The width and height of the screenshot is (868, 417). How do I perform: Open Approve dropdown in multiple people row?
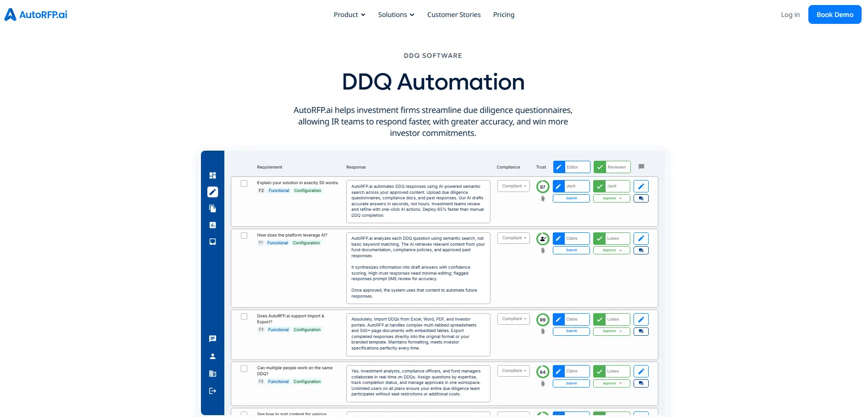(612, 383)
